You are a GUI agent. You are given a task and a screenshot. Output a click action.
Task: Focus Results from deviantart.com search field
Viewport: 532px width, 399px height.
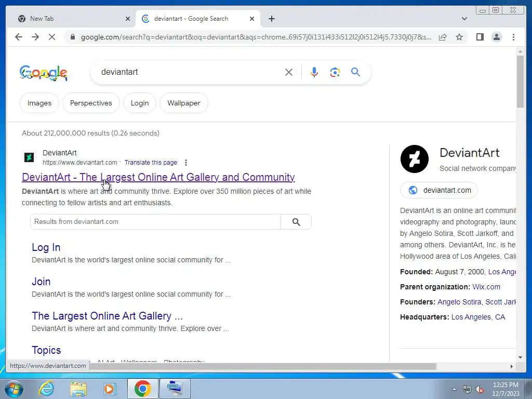pos(155,221)
